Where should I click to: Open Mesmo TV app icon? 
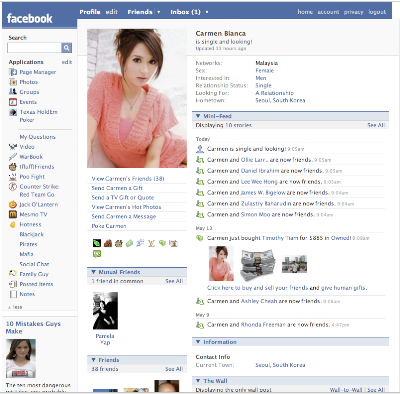[13, 214]
